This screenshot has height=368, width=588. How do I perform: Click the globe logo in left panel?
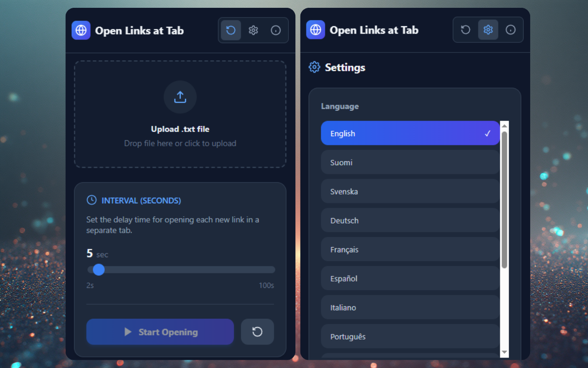[81, 30]
